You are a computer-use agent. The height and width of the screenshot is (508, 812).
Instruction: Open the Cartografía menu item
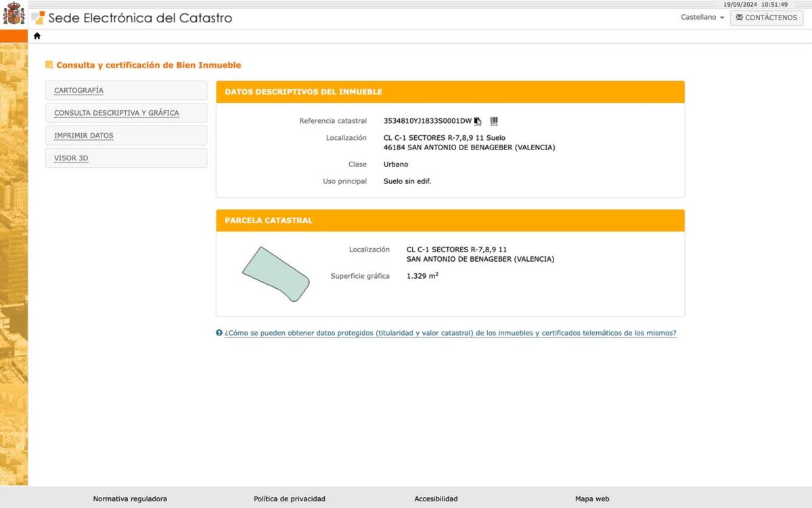(126, 91)
